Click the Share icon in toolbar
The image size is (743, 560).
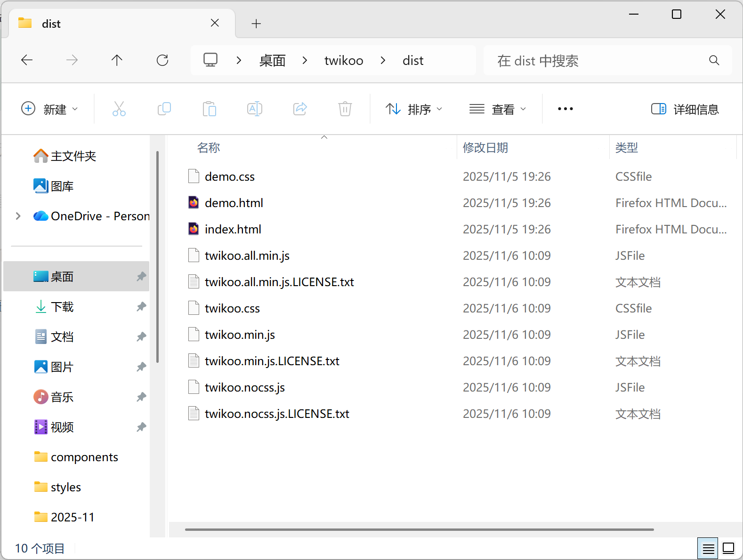tap(300, 109)
